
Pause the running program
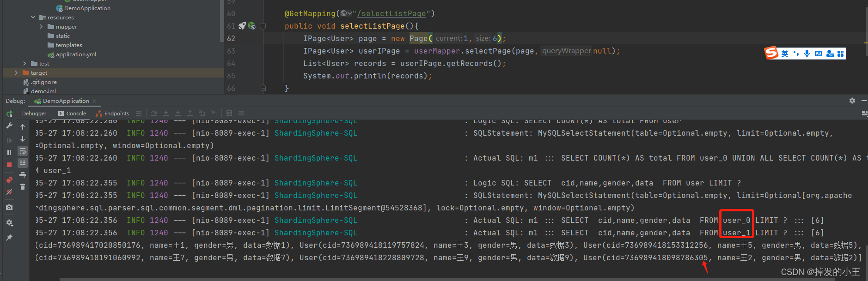(x=9, y=152)
